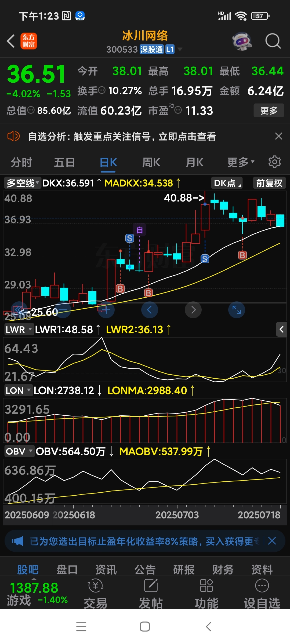290x644 pixels.
Task: Expand 更多 chart period dropdown
Action: click(241, 162)
